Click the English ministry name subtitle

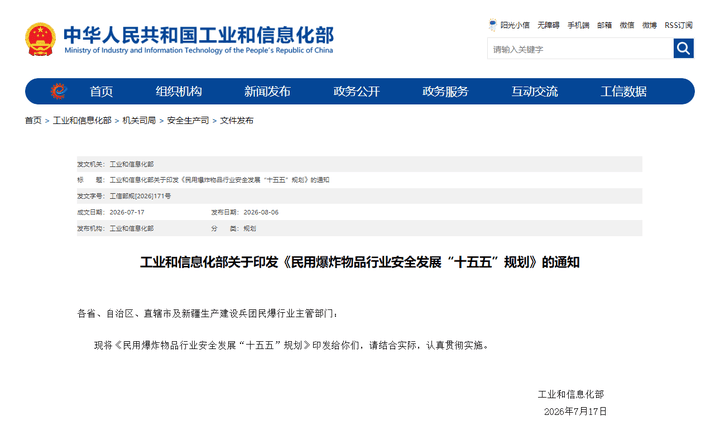[x=198, y=50]
